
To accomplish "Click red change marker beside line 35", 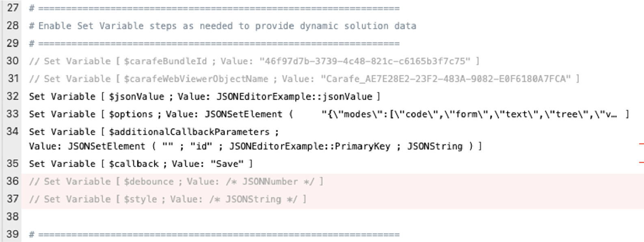I will 641,162.
